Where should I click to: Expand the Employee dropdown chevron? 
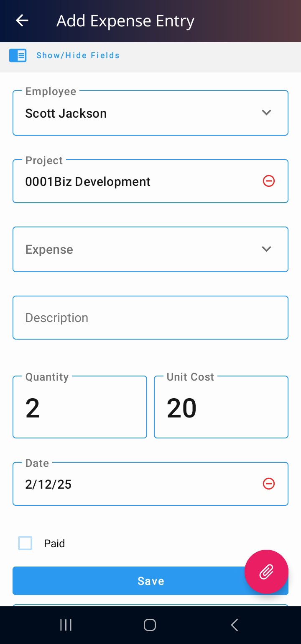point(266,112)
